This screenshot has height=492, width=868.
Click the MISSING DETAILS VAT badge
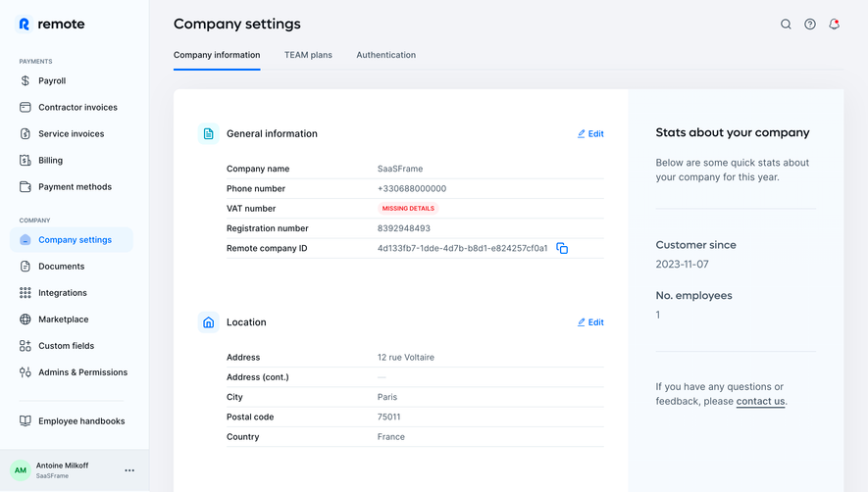(x=408, y=209)
